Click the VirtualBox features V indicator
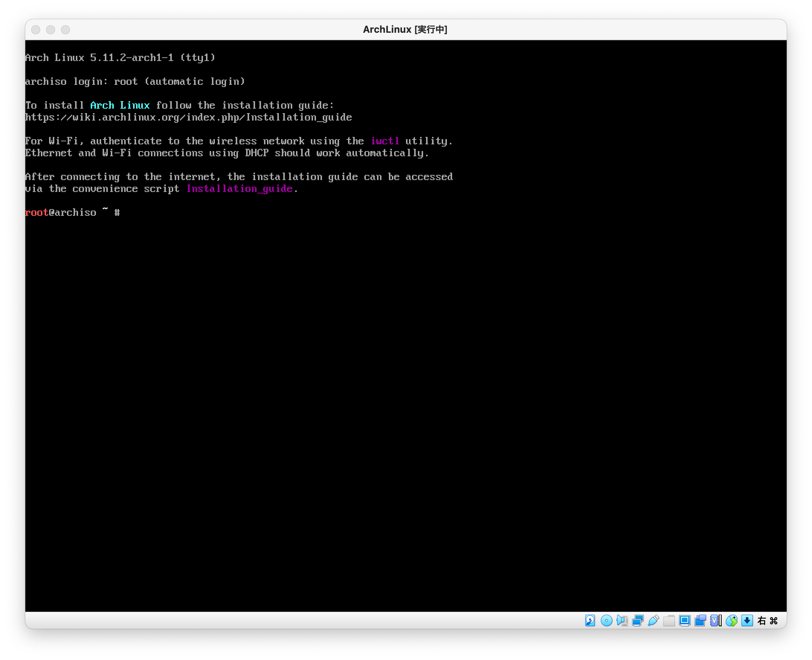Image resolution: width=812 pixels, height=660 pixels. tap(715, 621)
